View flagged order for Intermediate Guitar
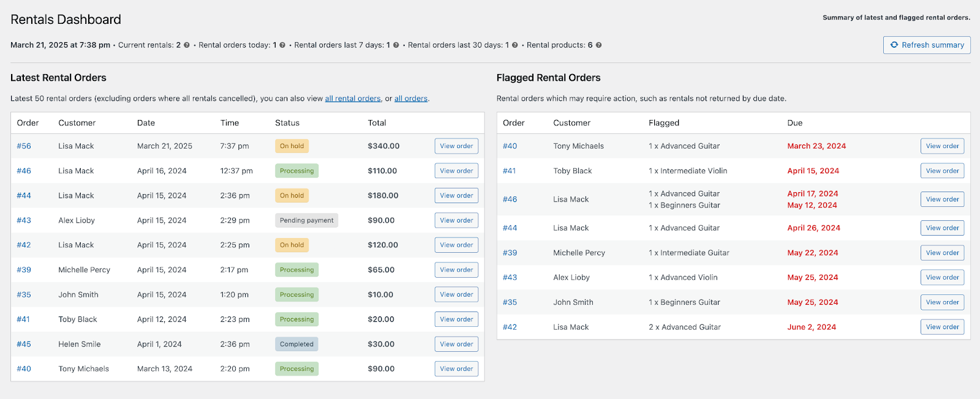The height and width of the screenshot is (399, 980). pos(942,253)
